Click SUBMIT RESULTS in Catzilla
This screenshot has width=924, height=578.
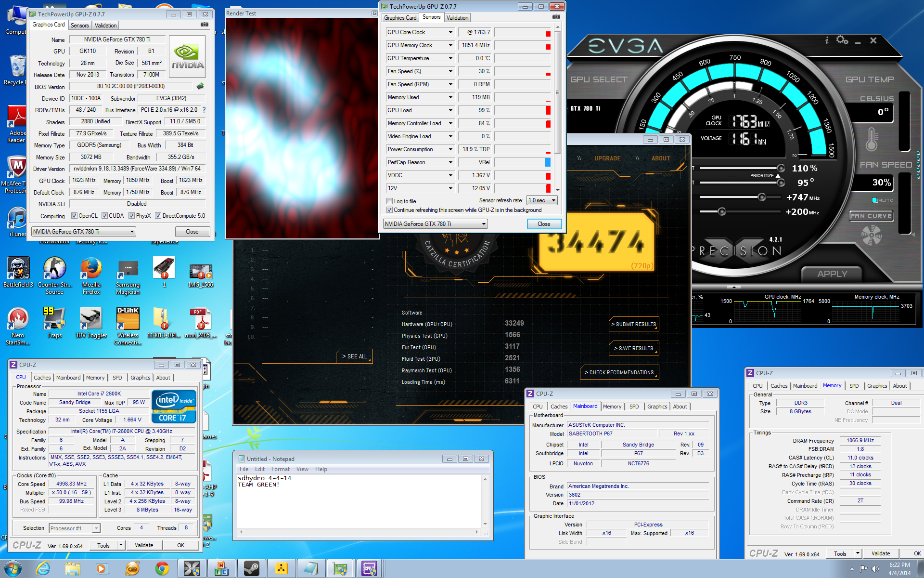(x=634, y=324)
